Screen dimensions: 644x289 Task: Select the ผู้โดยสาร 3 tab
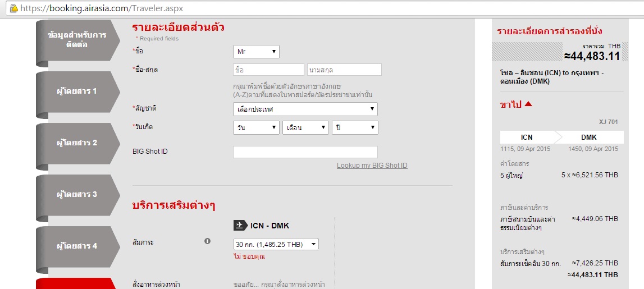pyautogui.click(x=77, y=195)
